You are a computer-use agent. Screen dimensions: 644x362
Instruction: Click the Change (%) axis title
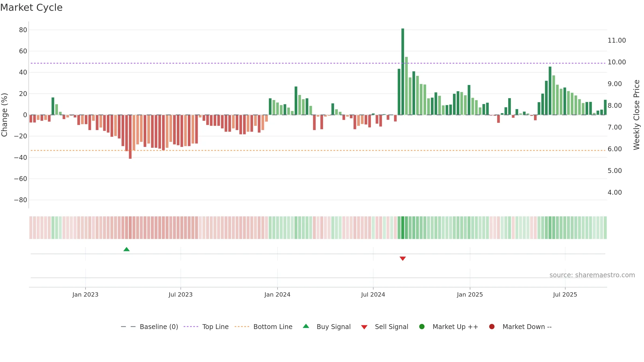pos(4,115)
